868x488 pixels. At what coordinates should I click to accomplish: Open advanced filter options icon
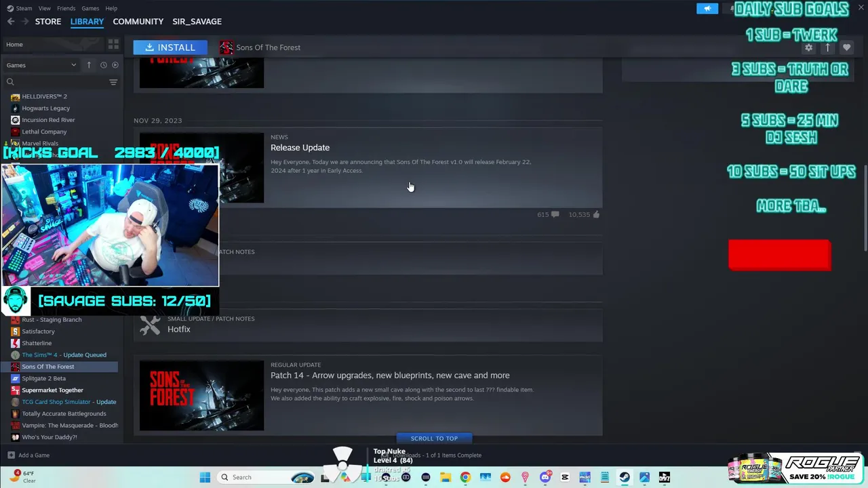pyautogui.click(x=113, y=82)
